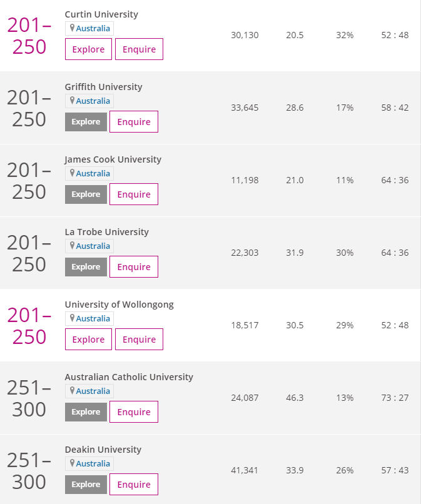The image size is (421, 504).
Task: Enquire about James Cook University
Action: [134, 194]
